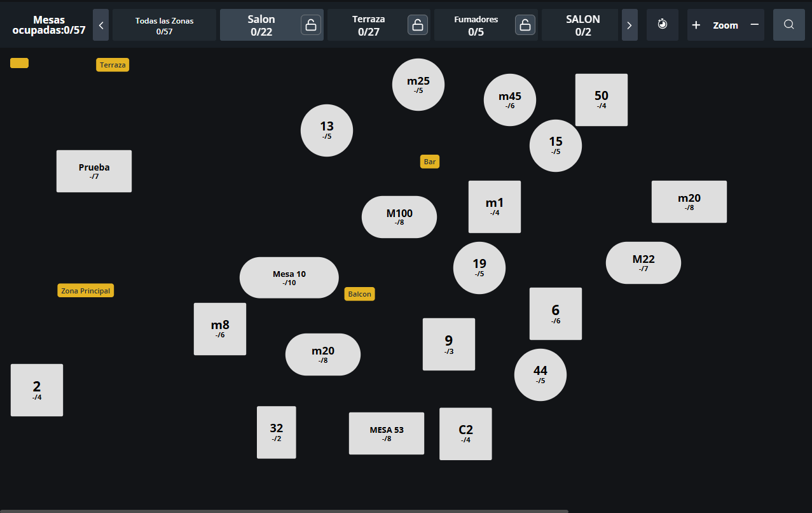Select the yellow Balcon label
The height and width of the screenshot is (513, 812).
click(x=360, y=294)
